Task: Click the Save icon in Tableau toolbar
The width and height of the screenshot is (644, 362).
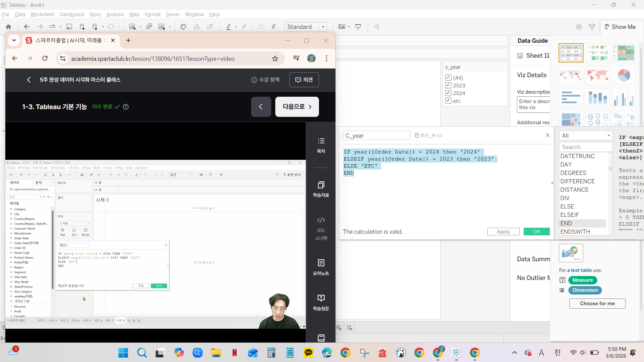Action: point(69,27)
